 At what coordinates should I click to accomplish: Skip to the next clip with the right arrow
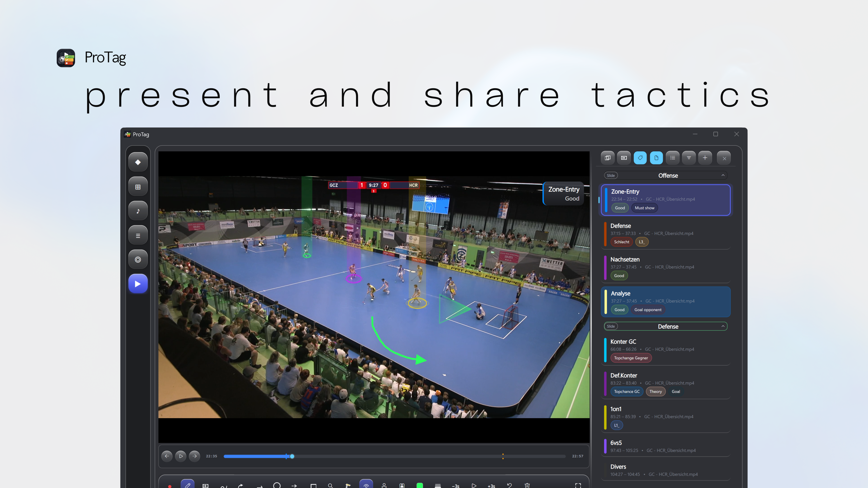click(x=194, y=456)
